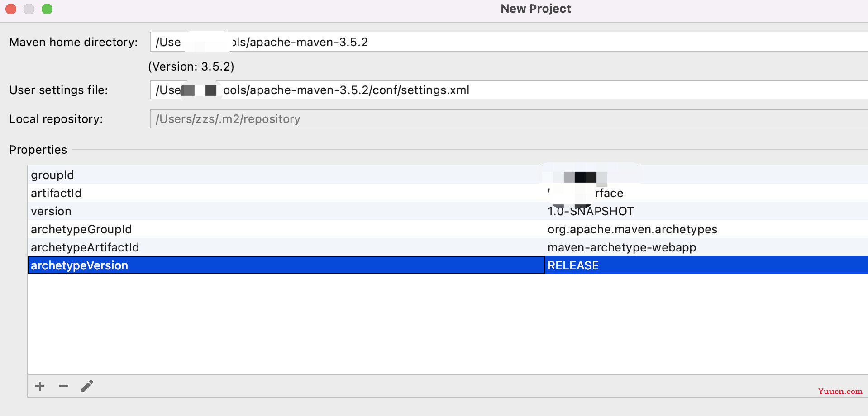Select the archetypeArtifactId property name
Screen dimensions: 868x416
[x=85, y=247]
